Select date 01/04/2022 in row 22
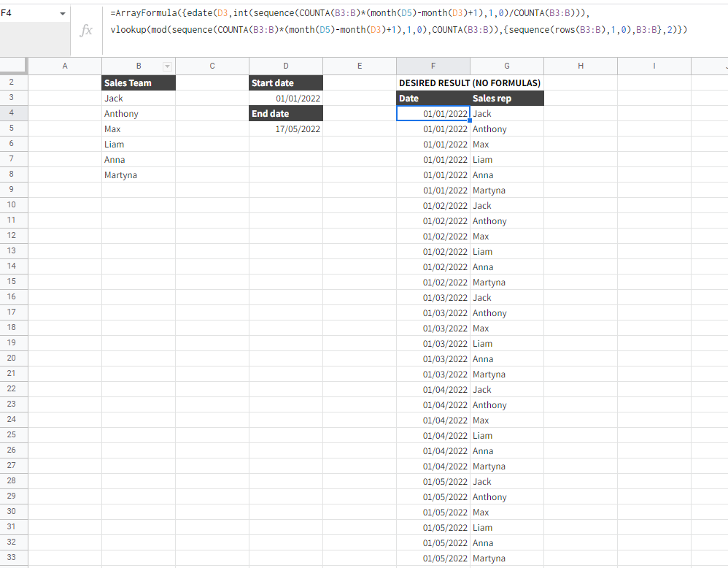The width and height of the screenshot is (728, 568). tap(433, 390)
